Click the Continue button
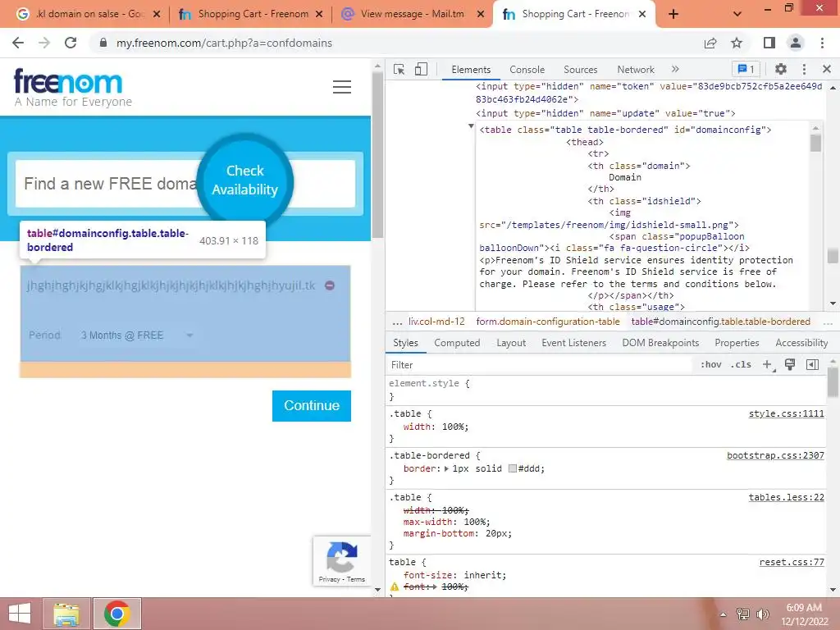 [x=311, y=405]
